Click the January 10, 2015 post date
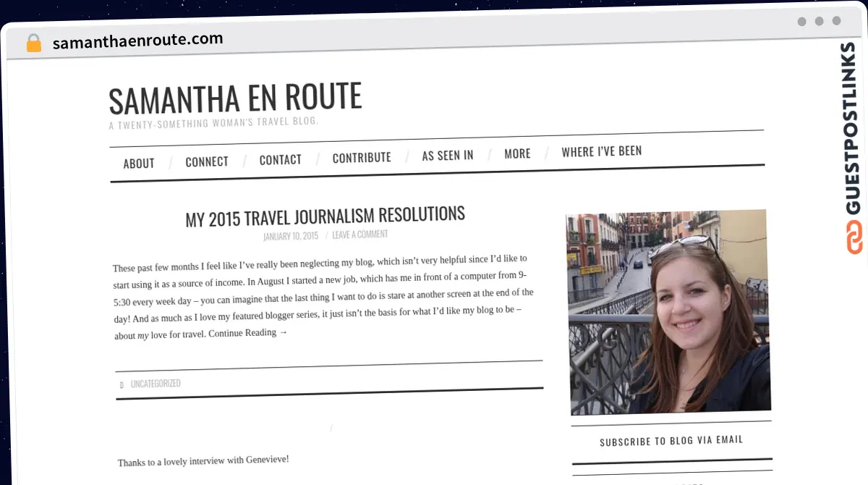 pos(291,236)
